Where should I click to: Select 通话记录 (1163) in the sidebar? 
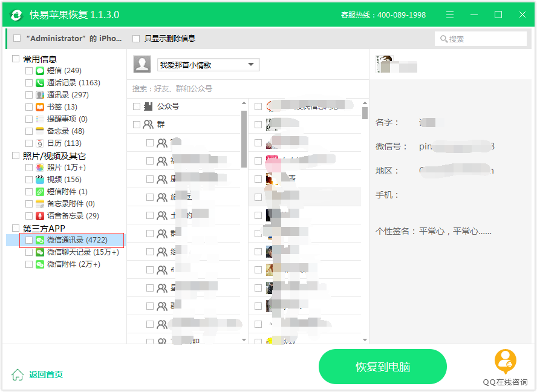pos(74,83)
